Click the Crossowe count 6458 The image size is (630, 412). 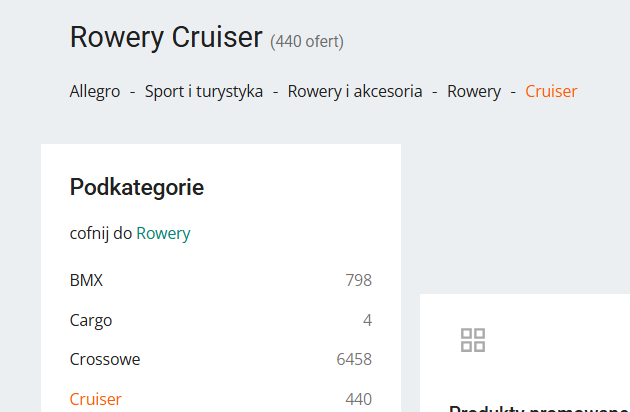[354, 359]
